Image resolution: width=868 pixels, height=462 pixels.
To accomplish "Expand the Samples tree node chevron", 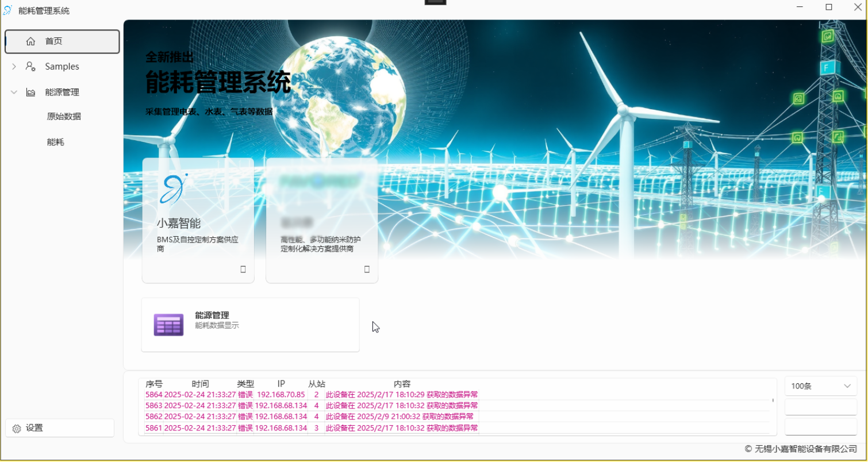I will (x=14, y=67).
